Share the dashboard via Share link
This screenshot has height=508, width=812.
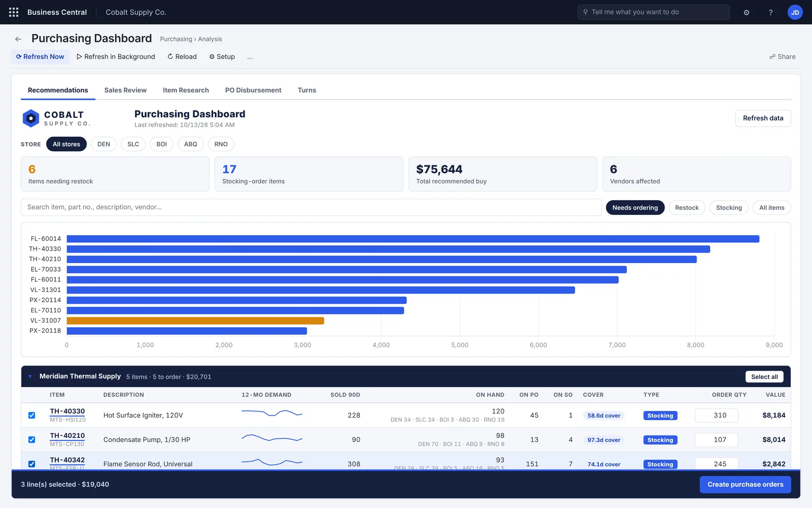(x=783, y=57)
